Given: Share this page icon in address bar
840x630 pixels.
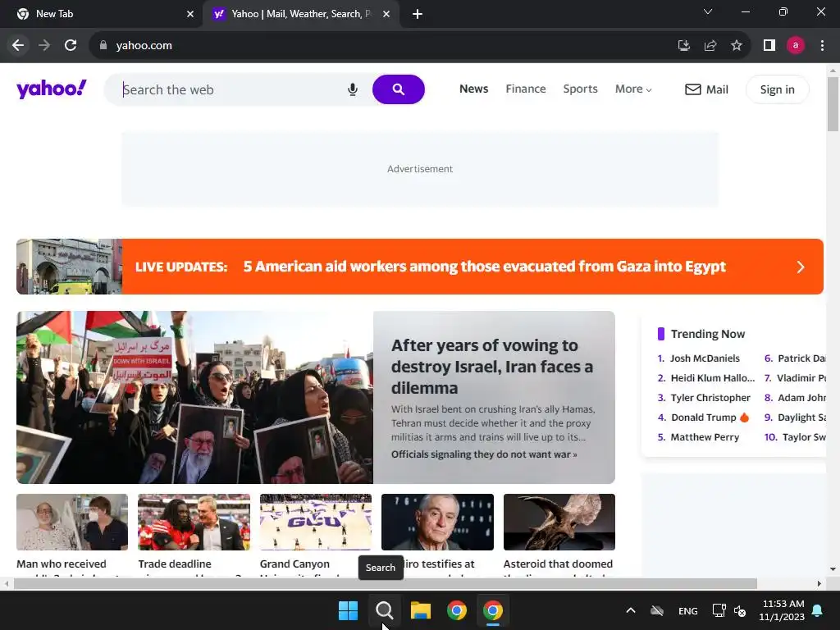Looking at the screenshot, I should coord(710,46).
